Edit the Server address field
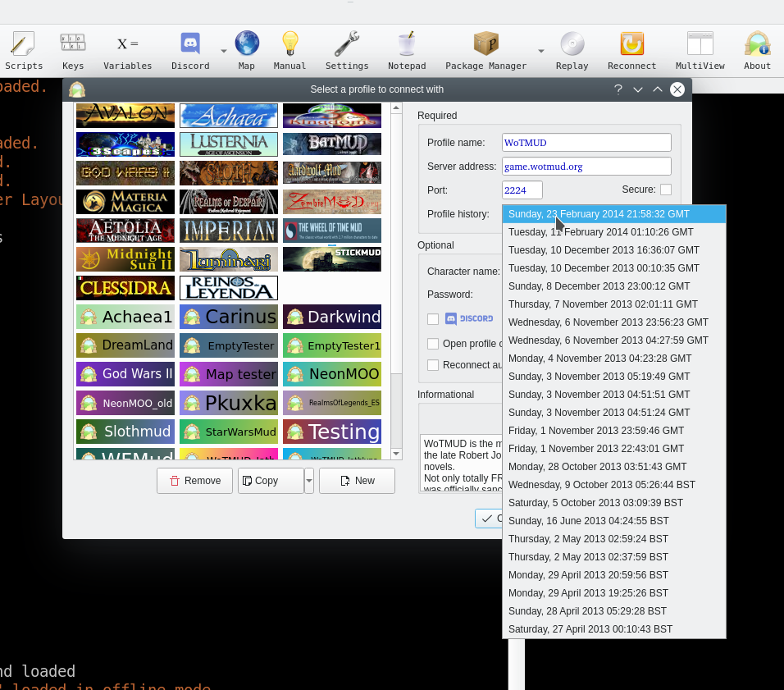 tap(586, 167)
